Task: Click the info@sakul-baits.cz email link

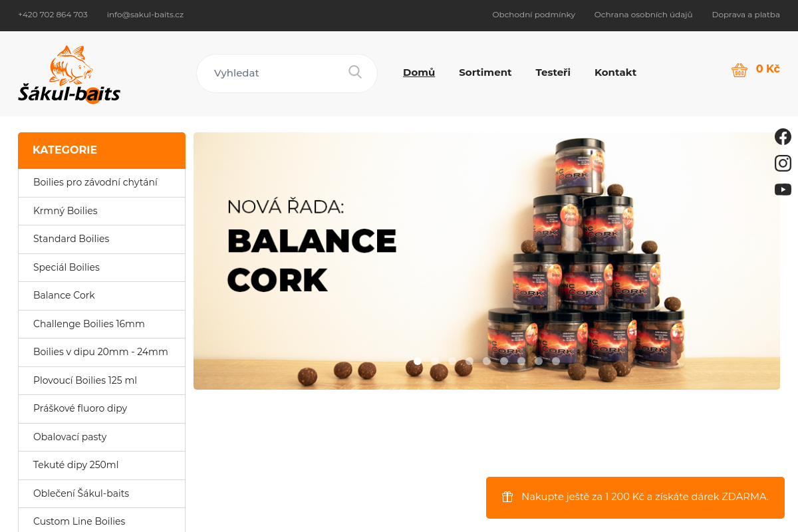Action: tap(145, 15)
